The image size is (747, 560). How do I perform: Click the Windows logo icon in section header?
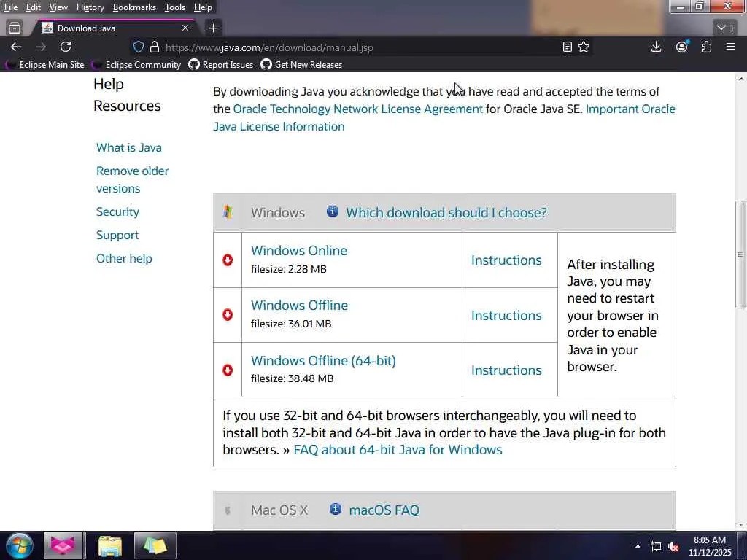[x=228, y=212]
